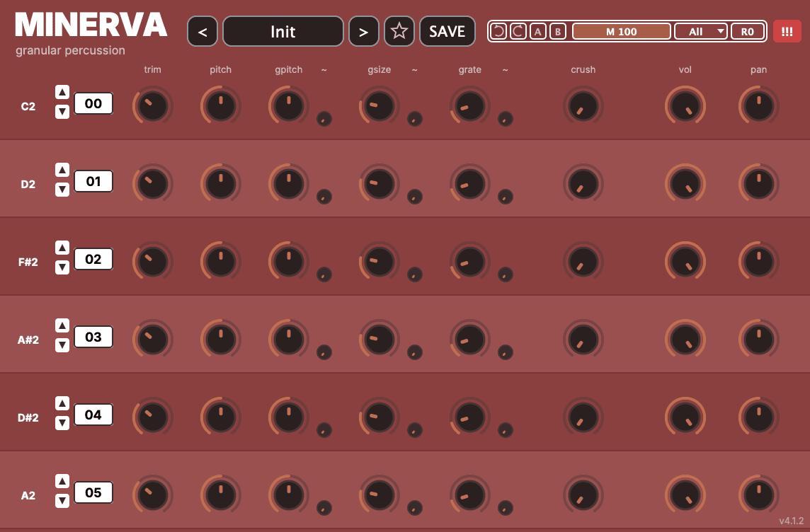Click the small gsize modulation knob in F#2 row

point(415,274)
